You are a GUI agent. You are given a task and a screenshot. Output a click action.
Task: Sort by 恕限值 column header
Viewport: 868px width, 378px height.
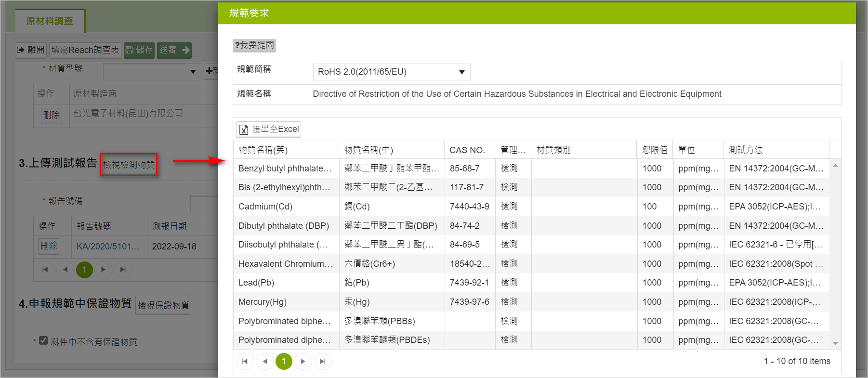pyautogui.click(x=655, y=150)
